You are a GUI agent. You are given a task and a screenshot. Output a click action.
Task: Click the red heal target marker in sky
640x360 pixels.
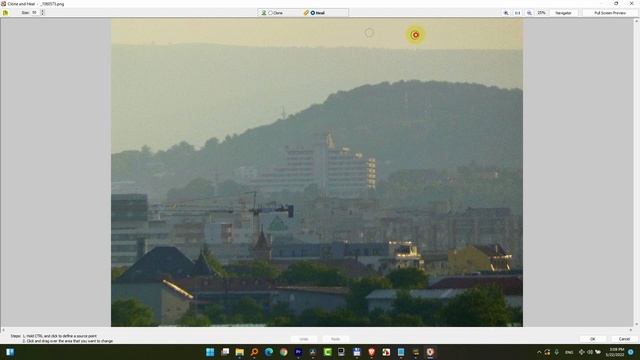(415, 35)
